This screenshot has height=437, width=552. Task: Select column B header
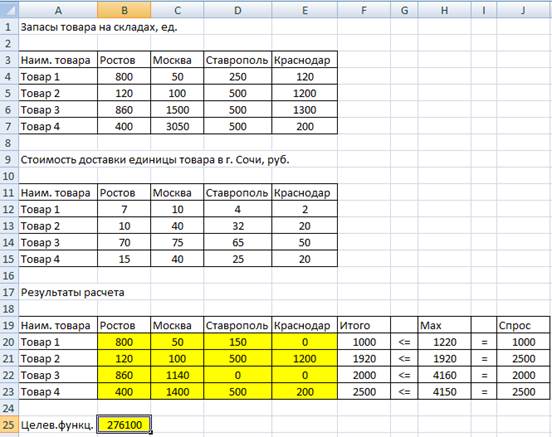click(x=124, y=10)
